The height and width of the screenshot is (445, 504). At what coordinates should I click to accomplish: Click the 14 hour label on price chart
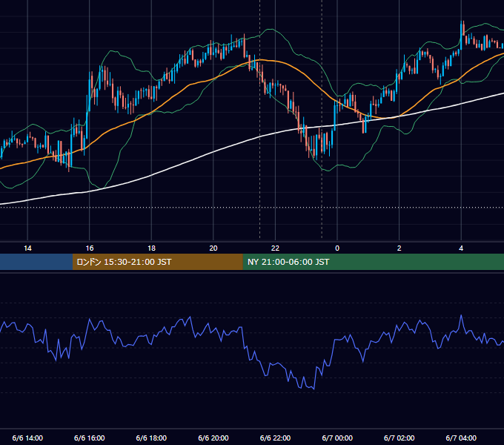tap(27, 248)
